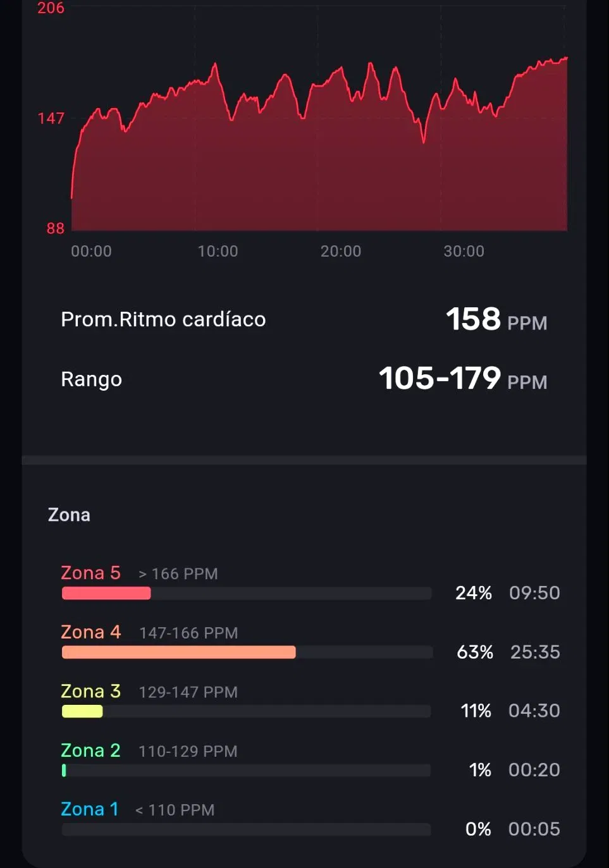Click the green Zona 2 progress bar
The height and width of the screenshot is (868, 609).
(x=64, y=770)
